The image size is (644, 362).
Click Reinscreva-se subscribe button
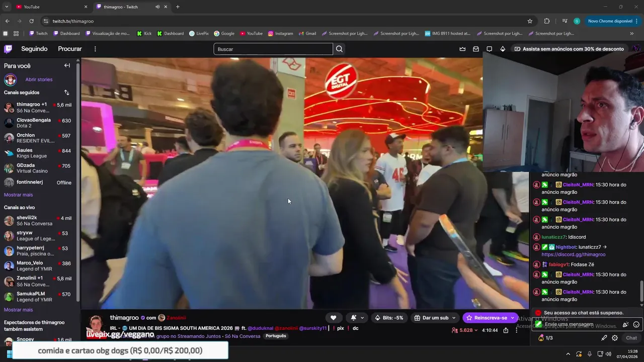487,318
